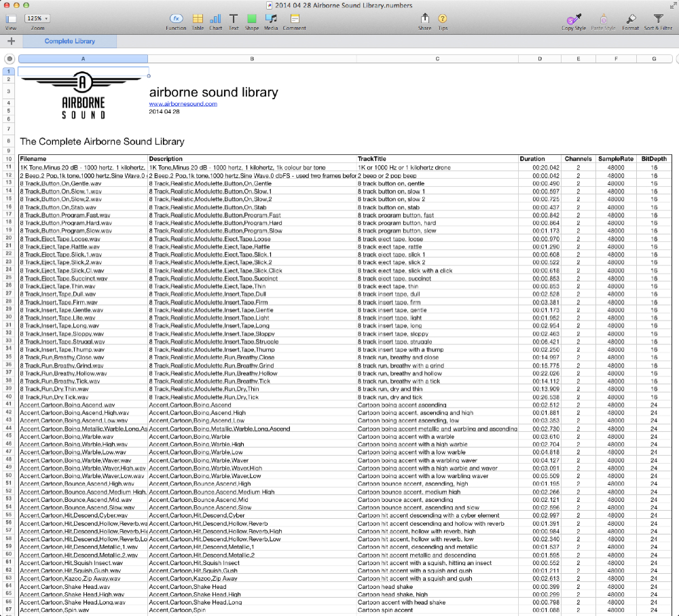
Task: Select column C header
Action: point(437,59)
